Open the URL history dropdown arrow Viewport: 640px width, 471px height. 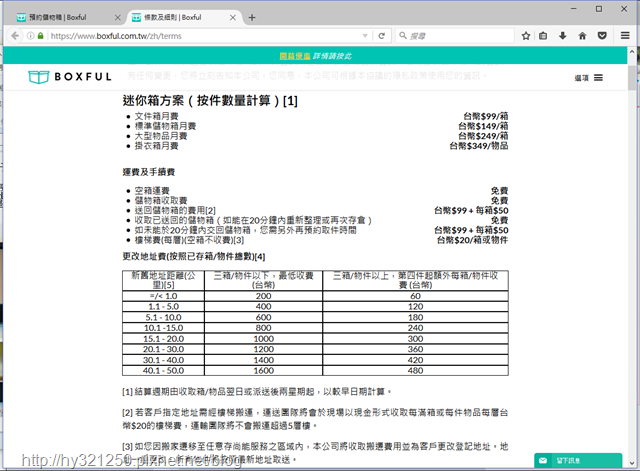click(365, 36)
